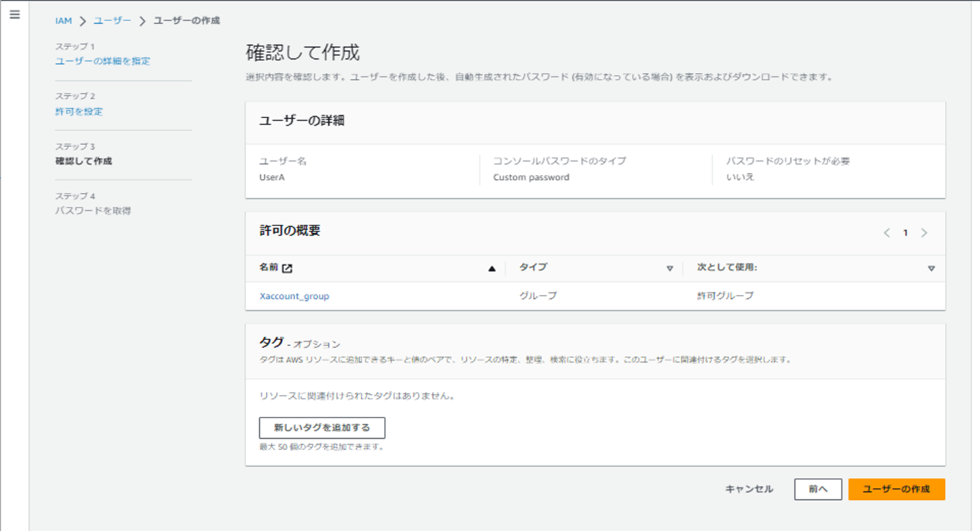Sort by 名前 ascending triangle
The height and width of the screenshot is (531, 980).
491,268
